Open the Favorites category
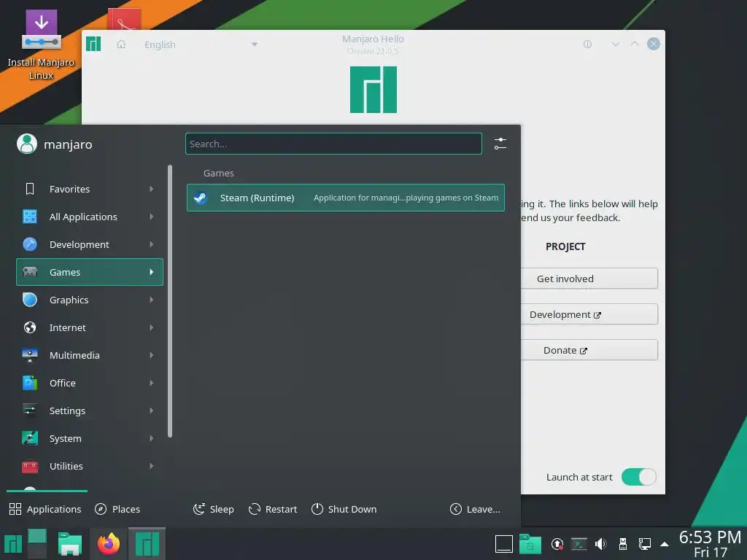This screenshot has height=560, width=747. point(90,189)
